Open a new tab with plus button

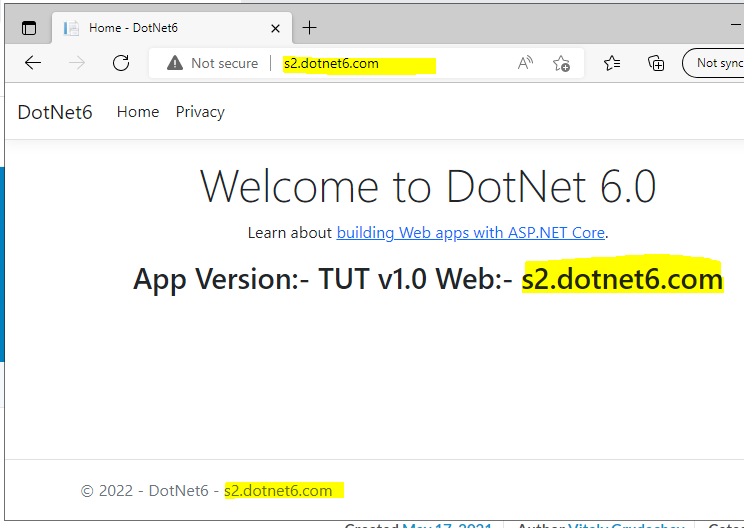(x=310, y=28)
